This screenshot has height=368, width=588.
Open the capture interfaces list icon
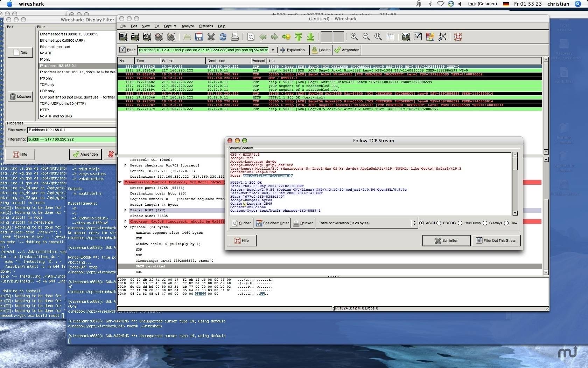(x=123, y=37)
